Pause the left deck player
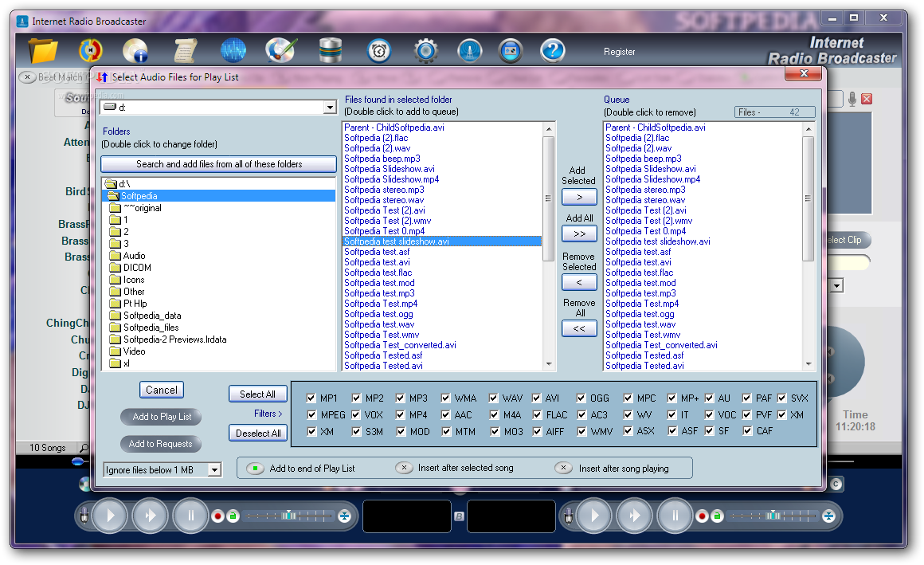This screenshot has width=924, height=565. [190, 516]
